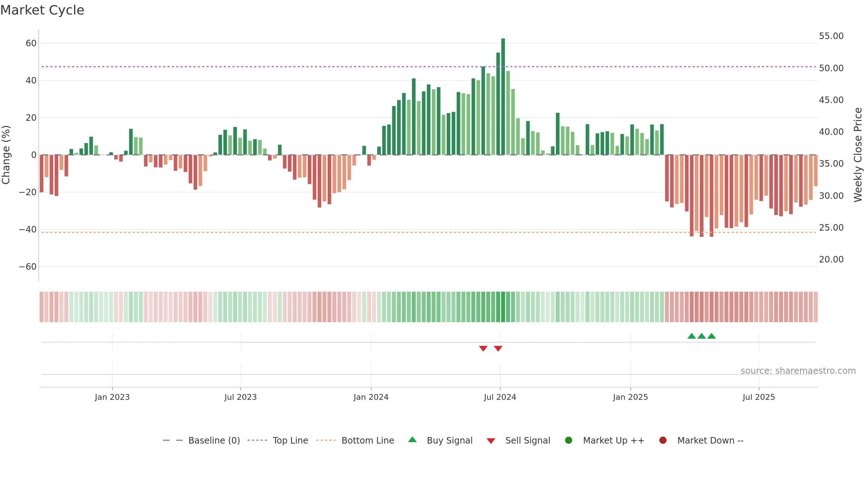Select the middle green buy signal marker
Viewport: 868px width, 488px height.
pos(702,336)
